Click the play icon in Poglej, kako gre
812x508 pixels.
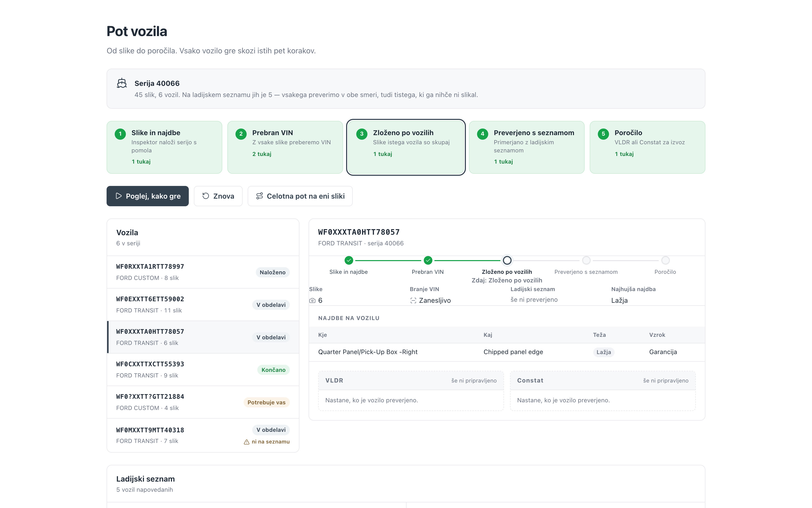click(x=119, y=196)
